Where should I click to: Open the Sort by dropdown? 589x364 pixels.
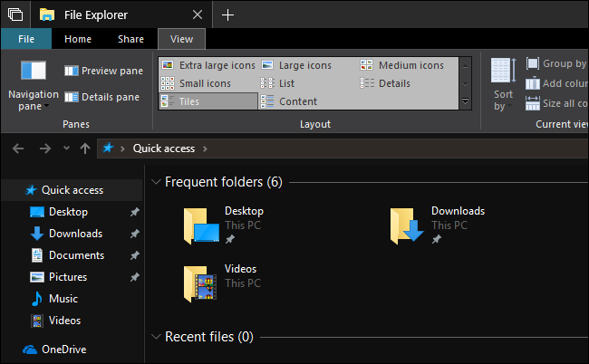503,85
